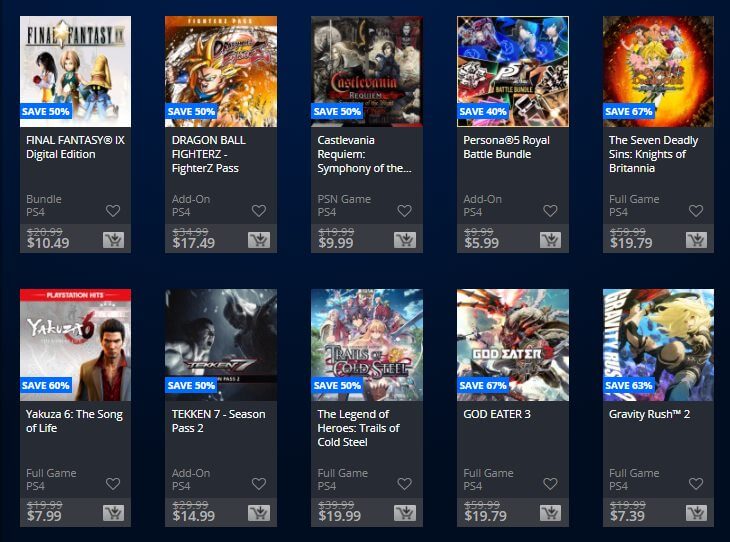Wishlist FINAL FANTASY IX with heart icon
Screen dimensions: 730x542
(x=113, y=211)
